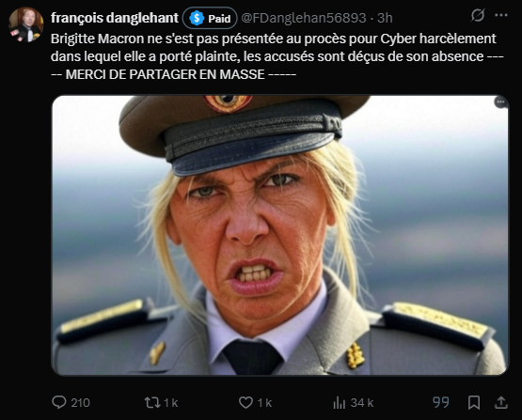Open the attached photo of uniformed woman
The height and width of the screenshot is (420, 522).
pyautogui.click(x=280, y=235)
